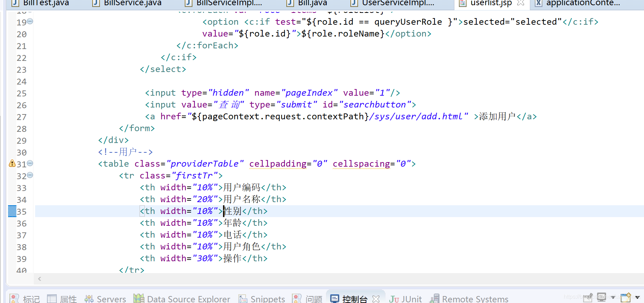The height and width of the screenshot is (303, 644).
Task: Open the Data Source Explorer view tab
Action: [x=189, y=299]
